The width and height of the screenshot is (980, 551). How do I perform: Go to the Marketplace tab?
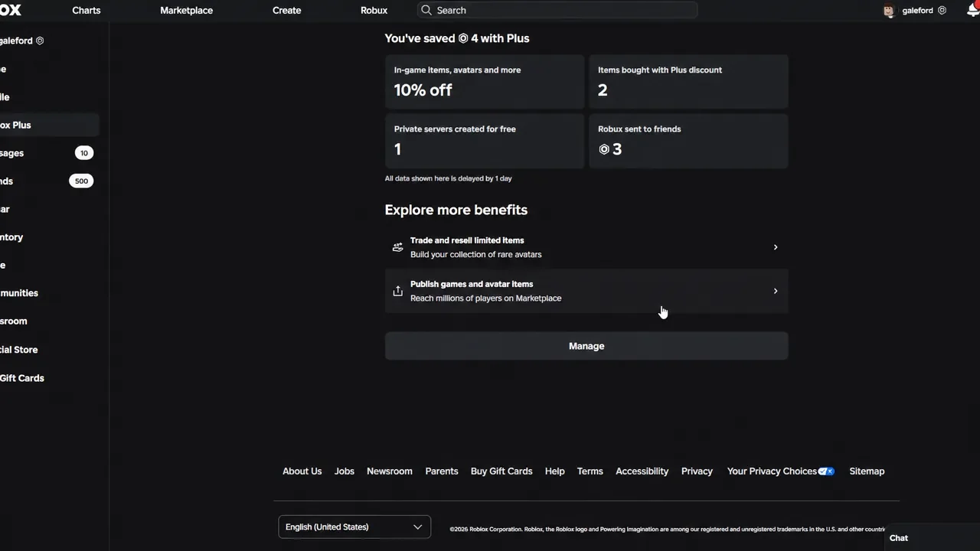coord(187,11)
